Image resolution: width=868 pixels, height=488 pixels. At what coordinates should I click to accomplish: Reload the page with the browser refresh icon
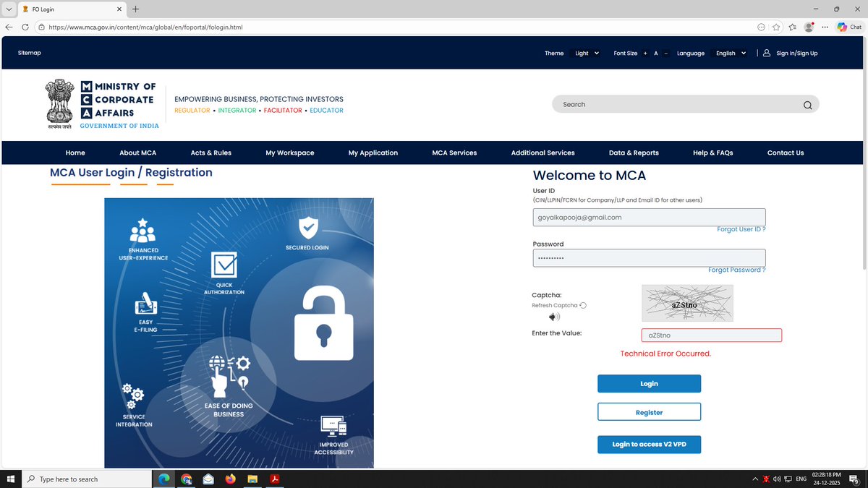point(25,27)
